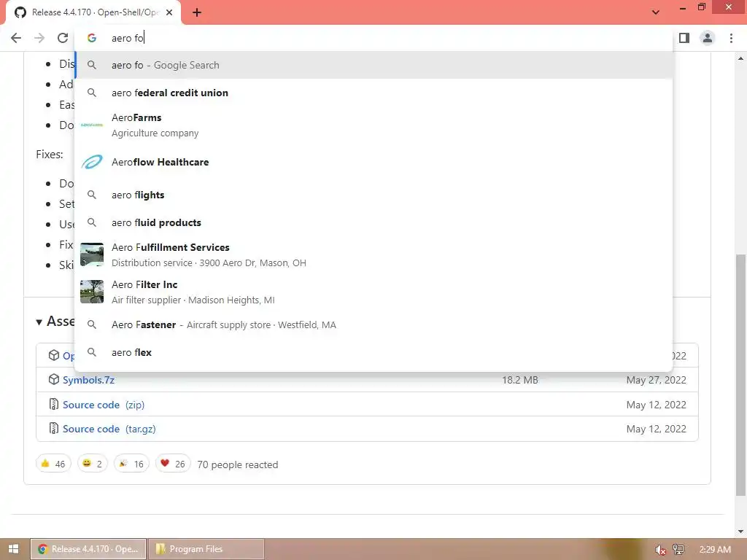Click the browser forward arrow
The height and width of the screenshot is (560, 747).
tap(39, 38)
